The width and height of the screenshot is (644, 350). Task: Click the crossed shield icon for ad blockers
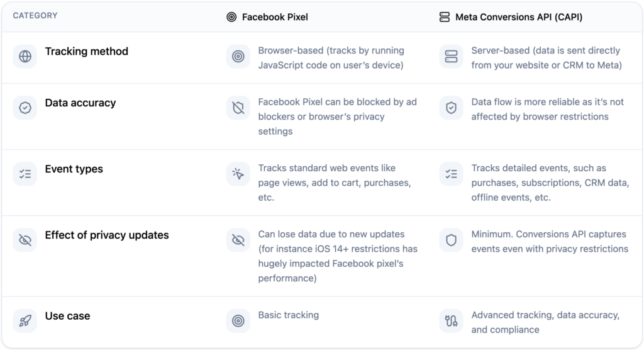click(x=238, y=108)
